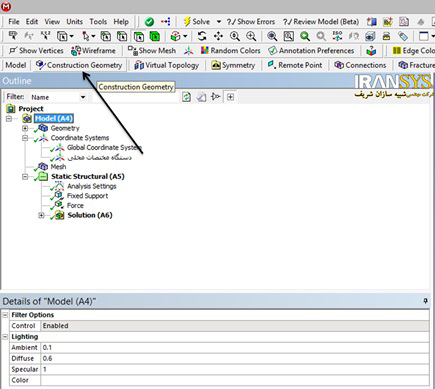Click the Coordinates XYZ icon

click(x=45, y=36)
